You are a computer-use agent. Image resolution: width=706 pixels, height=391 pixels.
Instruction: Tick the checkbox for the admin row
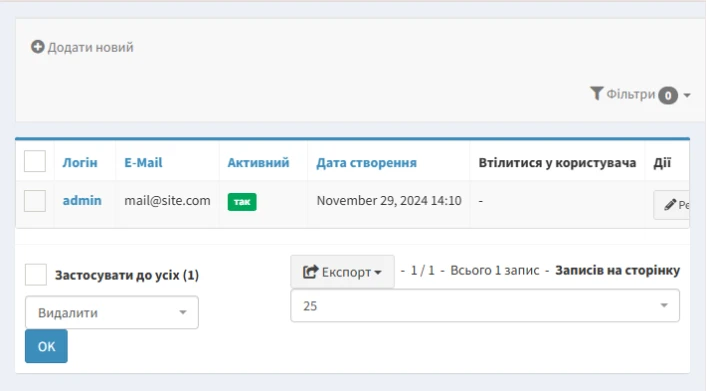tap(35, 201)
